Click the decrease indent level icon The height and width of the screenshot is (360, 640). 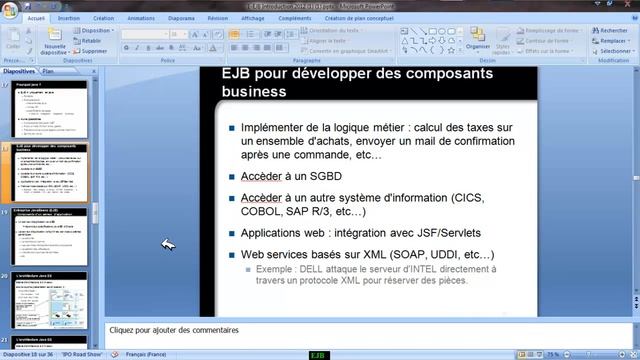tap(267, 34)
